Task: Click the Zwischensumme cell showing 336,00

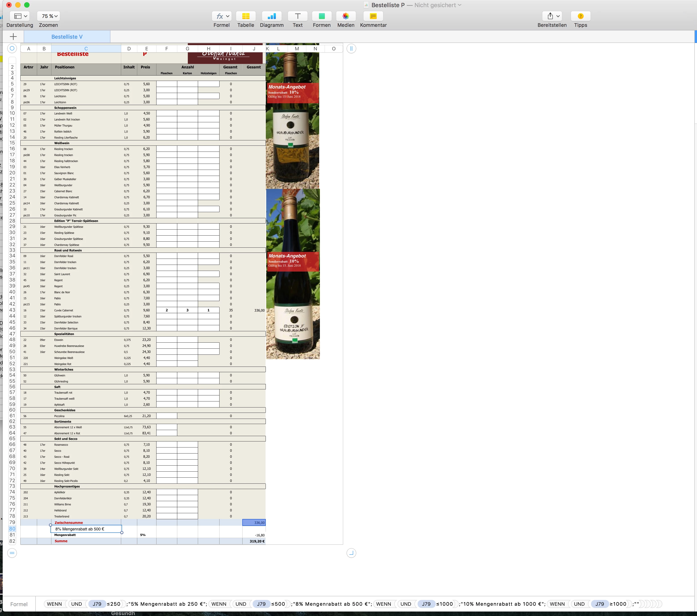Action: 254,523
